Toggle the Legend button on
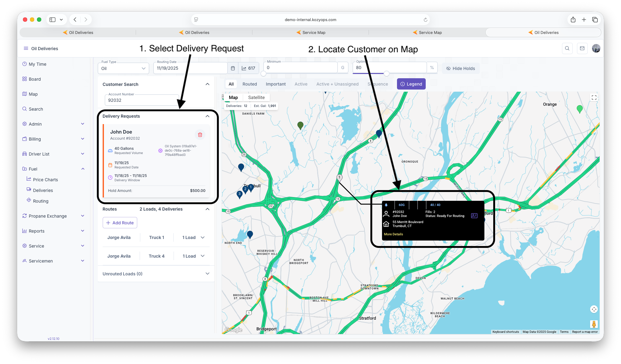 pyautogui.click(x=411, y=84)
